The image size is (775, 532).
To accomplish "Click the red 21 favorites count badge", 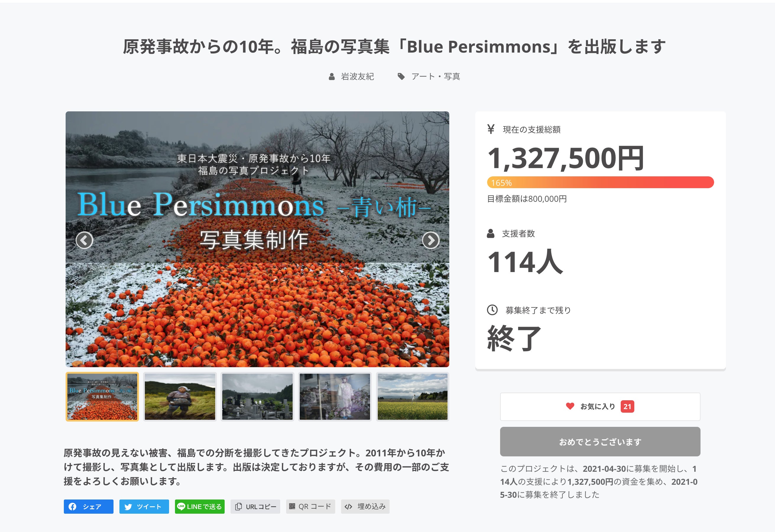I will (627, 406).
